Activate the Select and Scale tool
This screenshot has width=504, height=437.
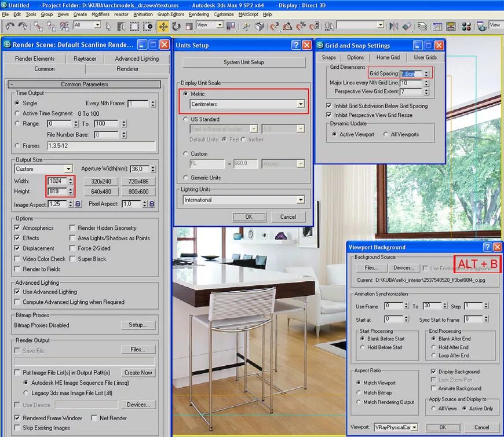click(x=189, y=26)
